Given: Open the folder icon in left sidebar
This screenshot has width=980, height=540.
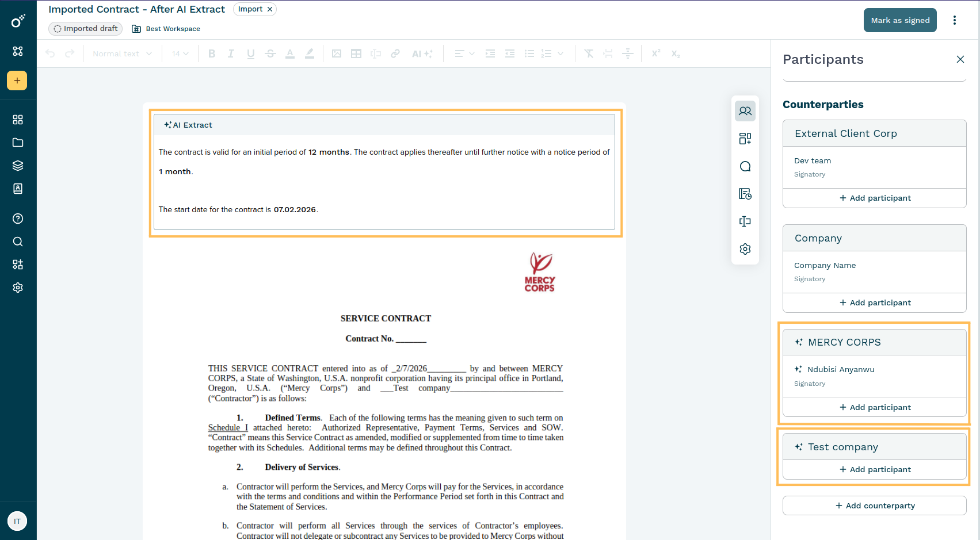Looking at the screenshot, I should coord(18,143).
